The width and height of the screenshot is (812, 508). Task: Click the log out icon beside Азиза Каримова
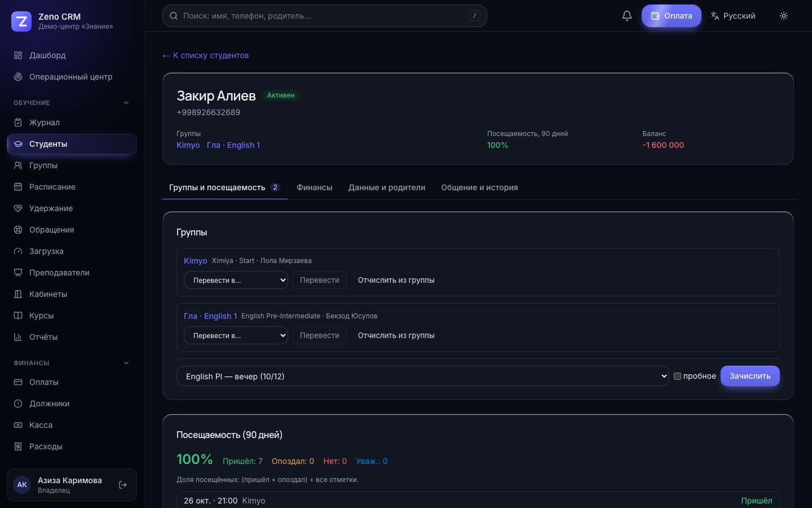123,485
